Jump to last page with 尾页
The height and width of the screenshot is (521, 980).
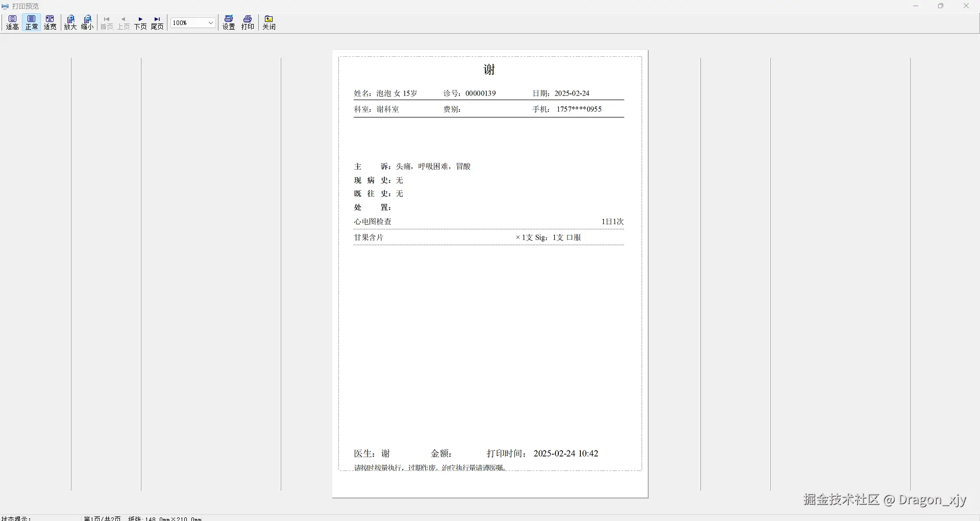point(157,22)
